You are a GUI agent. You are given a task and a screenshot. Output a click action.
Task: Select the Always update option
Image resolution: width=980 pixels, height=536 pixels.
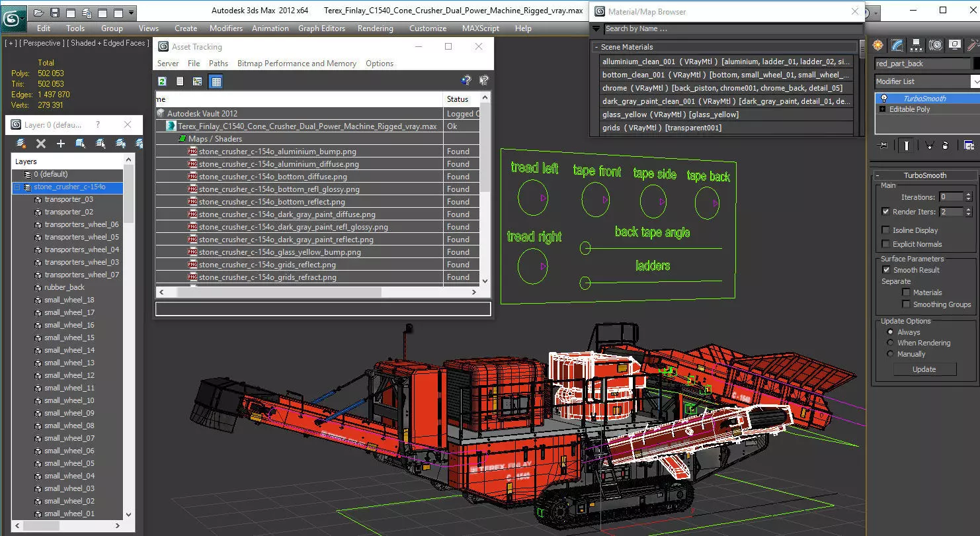890,332
